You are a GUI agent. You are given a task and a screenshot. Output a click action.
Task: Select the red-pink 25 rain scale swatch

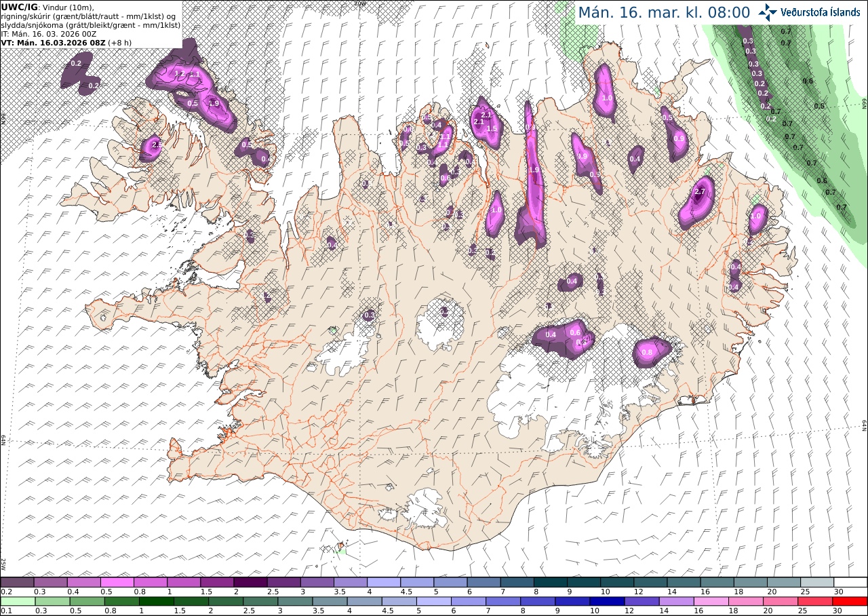817,601
